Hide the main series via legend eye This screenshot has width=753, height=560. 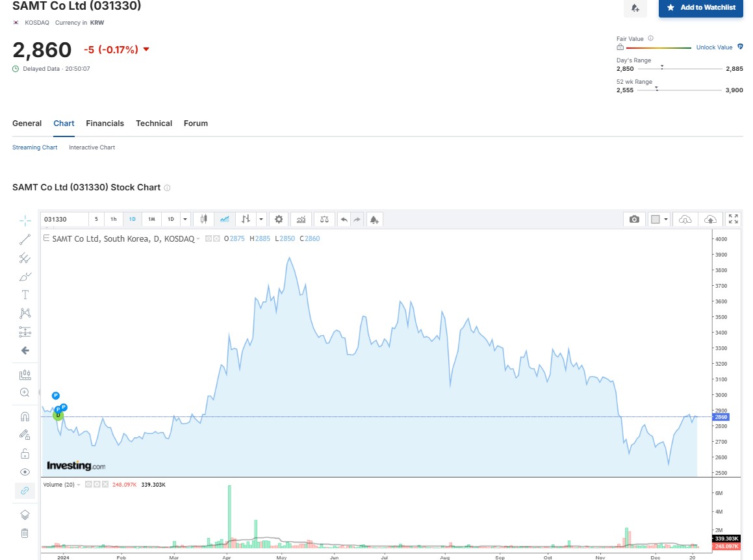[x=209, y=238]
